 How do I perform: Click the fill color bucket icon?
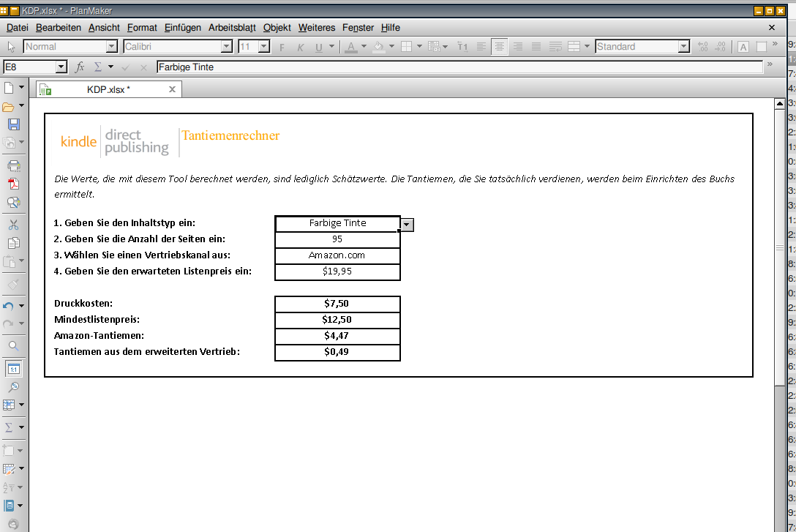click(379, 48)
